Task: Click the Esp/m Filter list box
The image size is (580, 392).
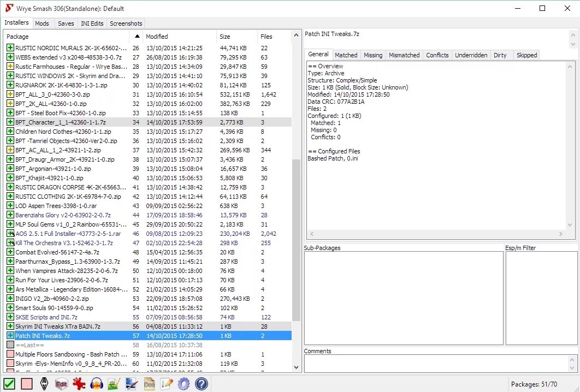Action: (541, 298)
